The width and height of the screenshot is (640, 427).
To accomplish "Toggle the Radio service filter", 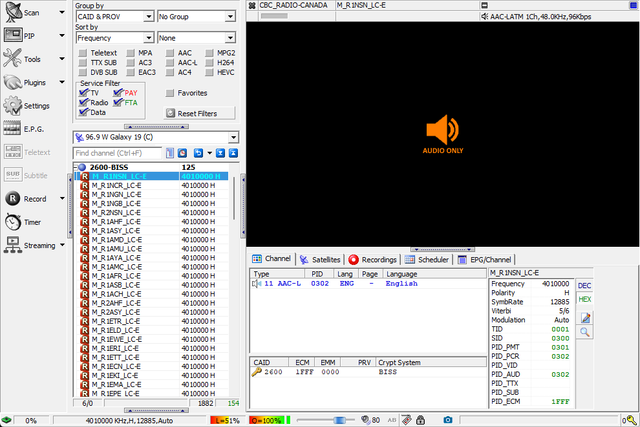I will 84,102.
